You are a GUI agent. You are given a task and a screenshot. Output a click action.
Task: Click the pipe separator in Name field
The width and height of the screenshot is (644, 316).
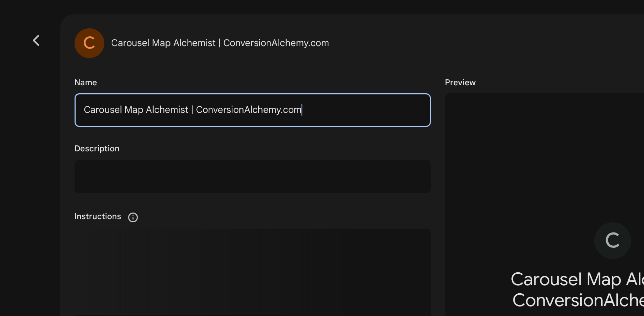(192, 110)
